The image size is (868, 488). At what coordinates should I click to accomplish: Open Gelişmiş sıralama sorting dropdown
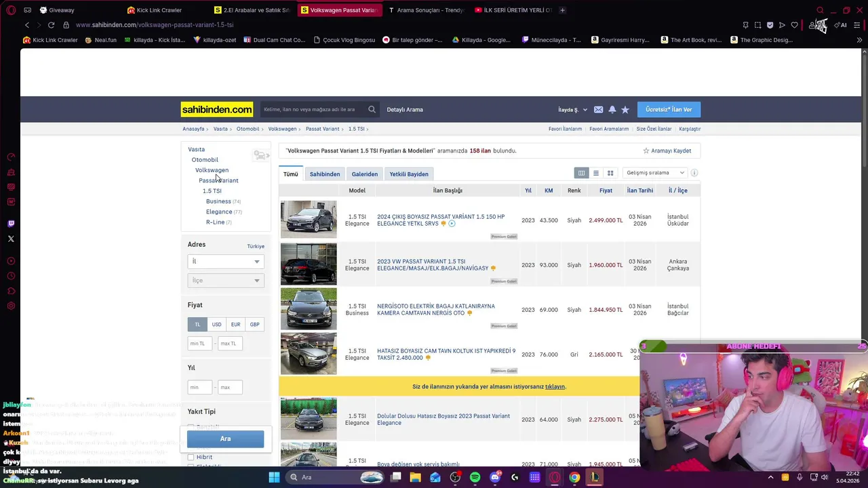(655, 173)
